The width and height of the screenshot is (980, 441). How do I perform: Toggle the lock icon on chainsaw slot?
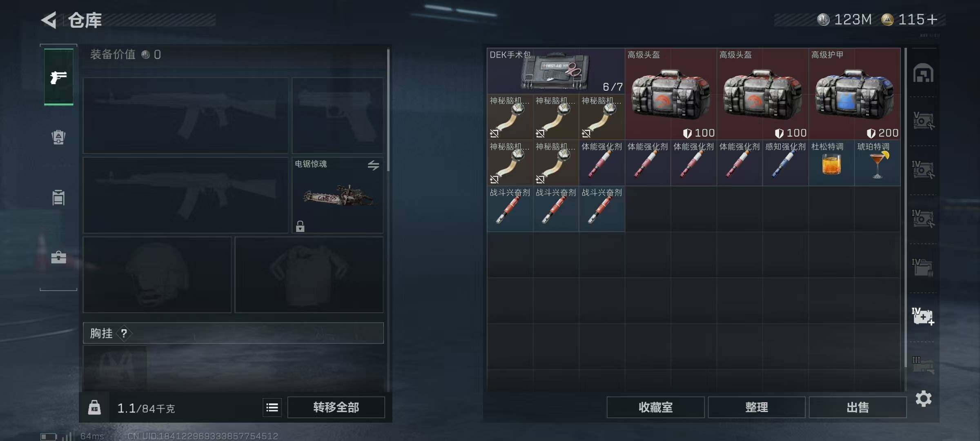[300, 226]
